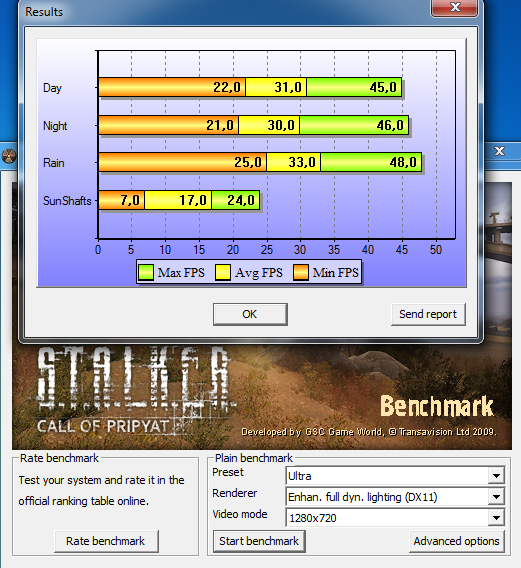Click the yellow Avg FPS legend swatch
This screenshot has width=521, height=568.
[223, 272]
